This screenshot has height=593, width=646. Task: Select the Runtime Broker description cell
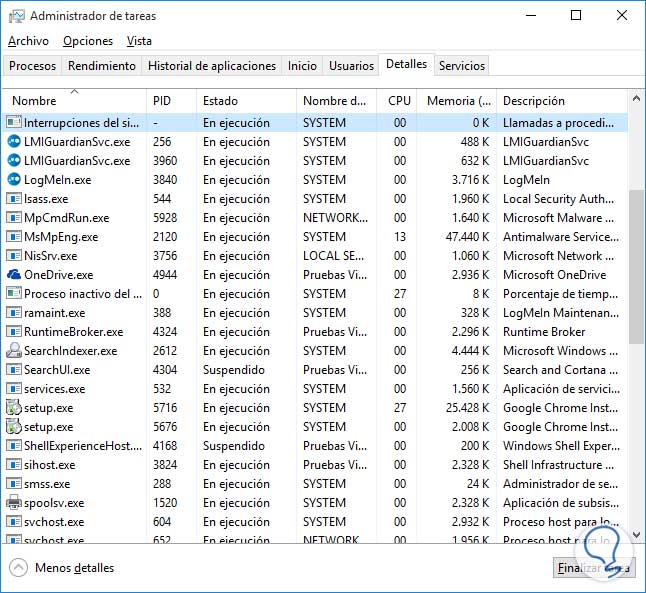click(544, 331)
